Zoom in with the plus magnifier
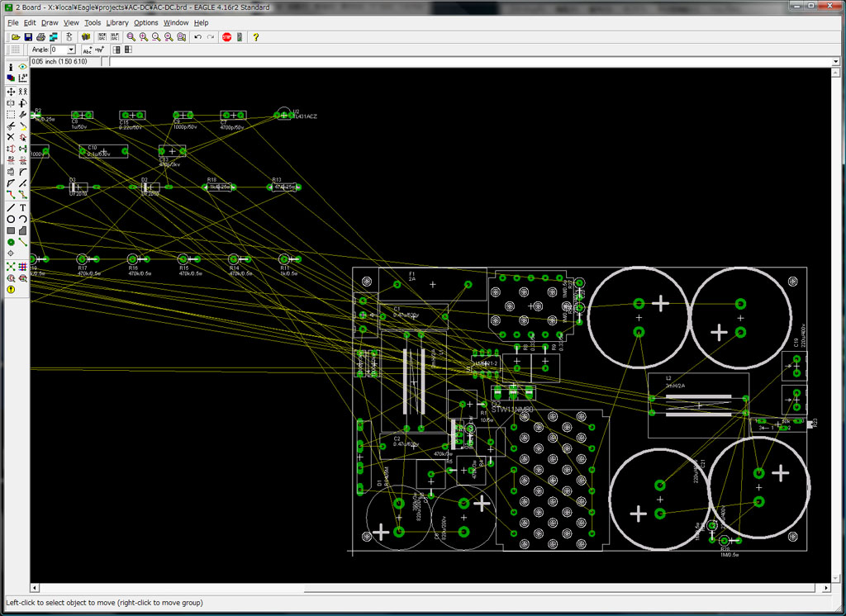 pyautogui.click(x=144, y=36)
